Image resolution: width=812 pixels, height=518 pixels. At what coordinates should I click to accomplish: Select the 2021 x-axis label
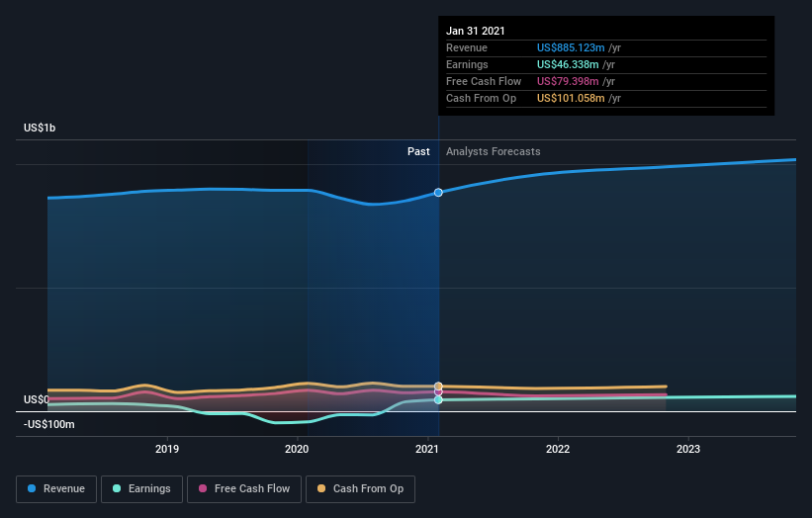pyautogui.click(x=427, y=449)
